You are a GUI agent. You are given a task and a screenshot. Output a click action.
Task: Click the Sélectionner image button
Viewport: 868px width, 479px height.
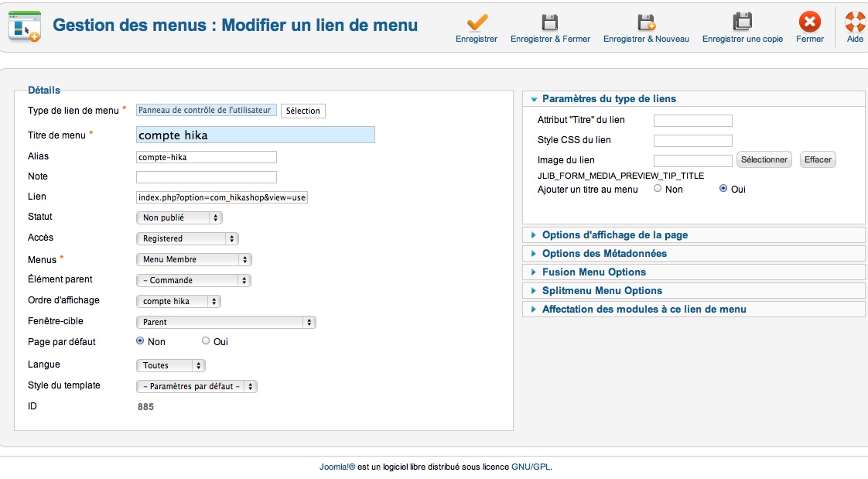764,159
